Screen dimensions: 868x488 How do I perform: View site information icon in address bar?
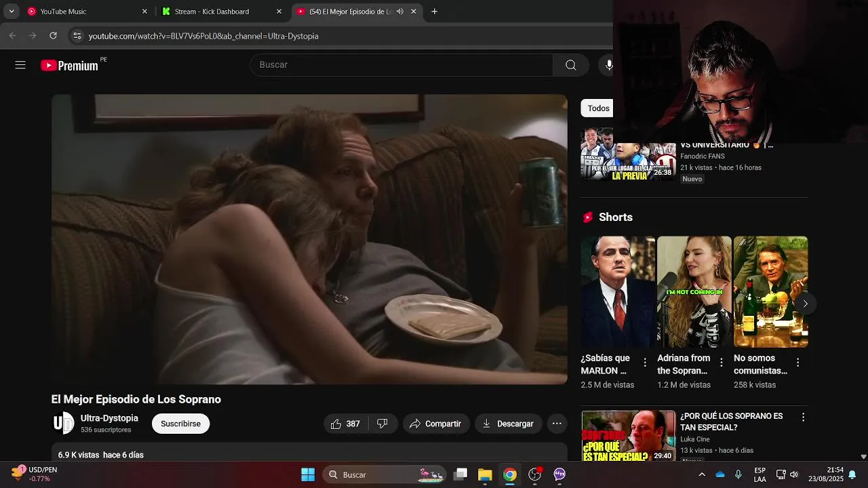(x=77, y=36)
